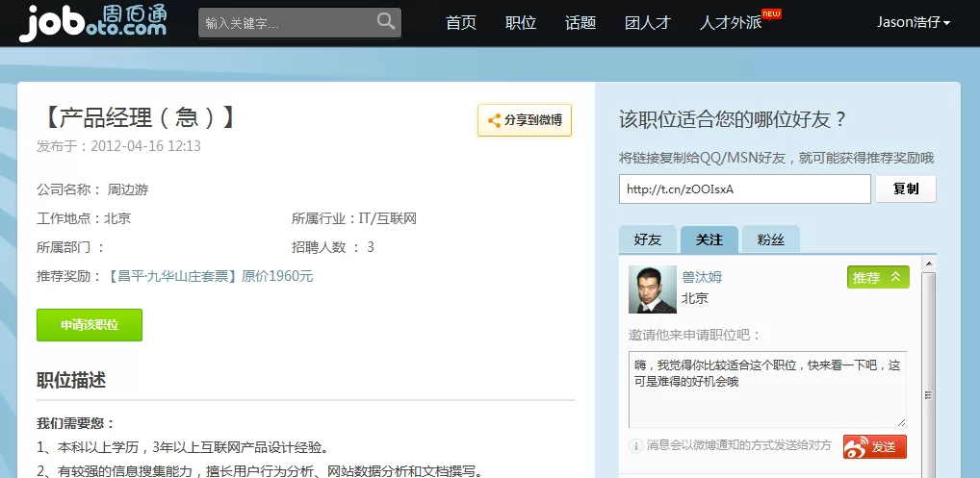Click the red NEW badge on 人才外派
The width and height of the screenshot is (980, 478).
pos(770,13)
